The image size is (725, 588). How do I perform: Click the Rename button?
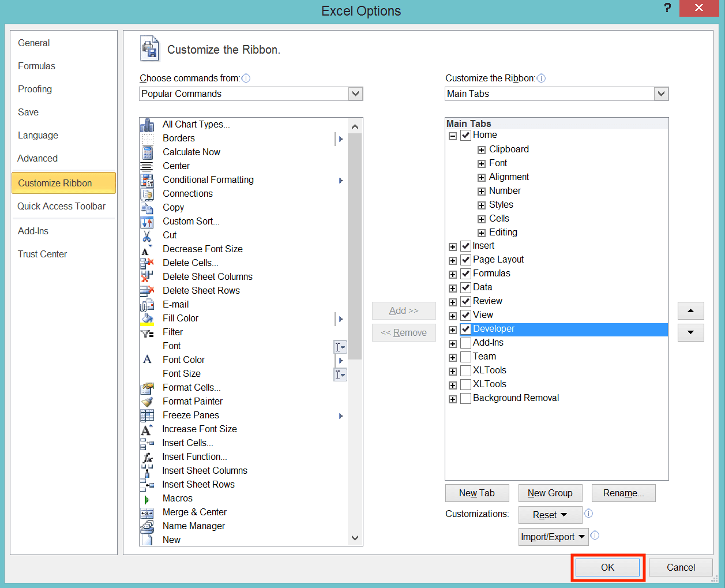pyautogui.click(x=623, y=493)
